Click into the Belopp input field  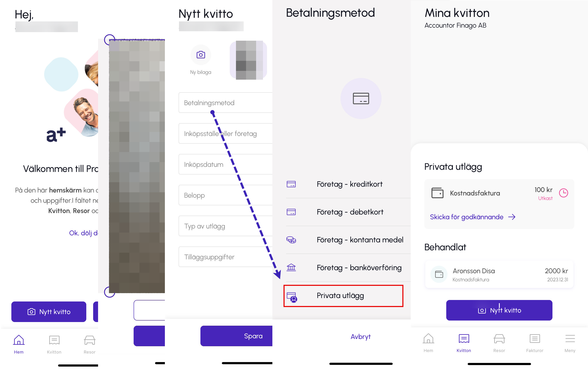[225, 195]
